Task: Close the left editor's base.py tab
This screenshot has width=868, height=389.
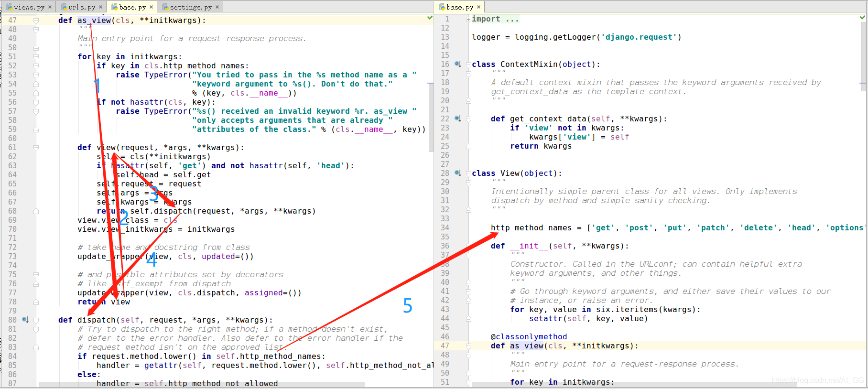Action: pos(151,7)
